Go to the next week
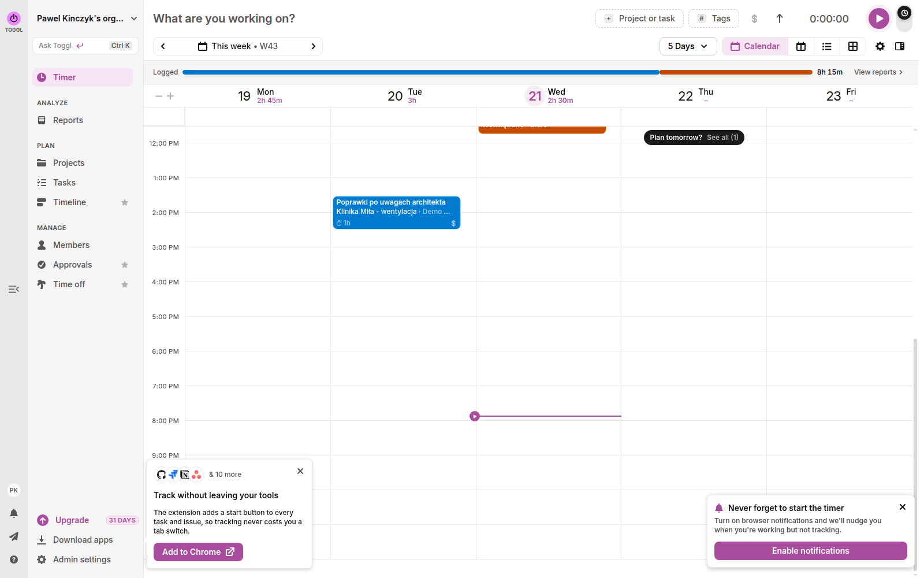The image size is (924, 578). [x=314, y=46]
